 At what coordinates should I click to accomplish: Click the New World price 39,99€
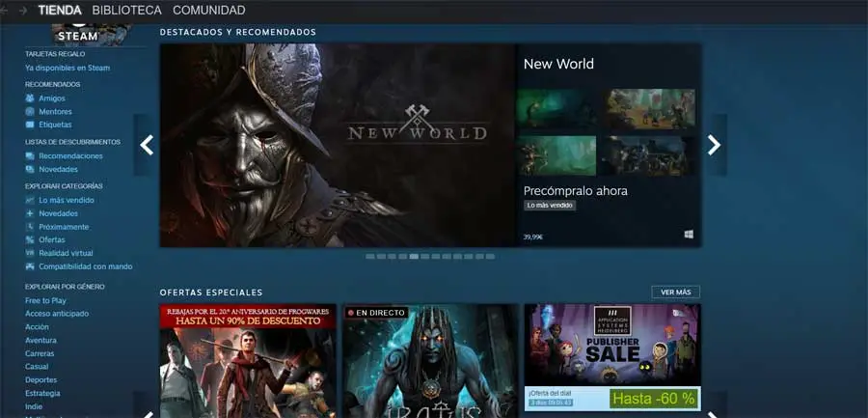532,237
